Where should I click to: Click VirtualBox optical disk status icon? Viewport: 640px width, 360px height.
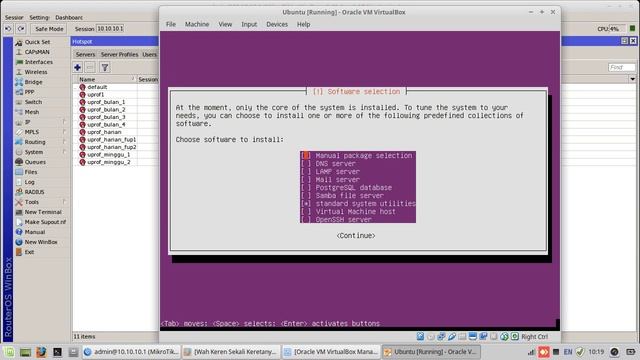431,336
